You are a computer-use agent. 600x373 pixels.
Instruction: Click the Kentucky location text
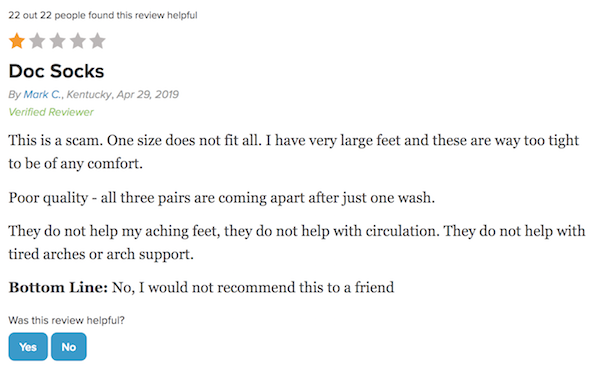pos(90,94)
